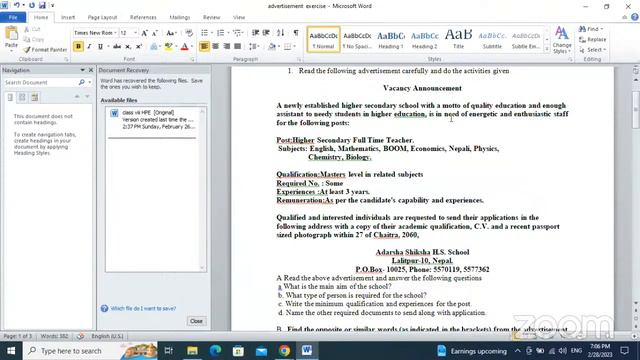This screenshot has height=360, width=640.
Task: Select the recovered 'class viii HPE [Original]' file
Action: click(155, 120)
